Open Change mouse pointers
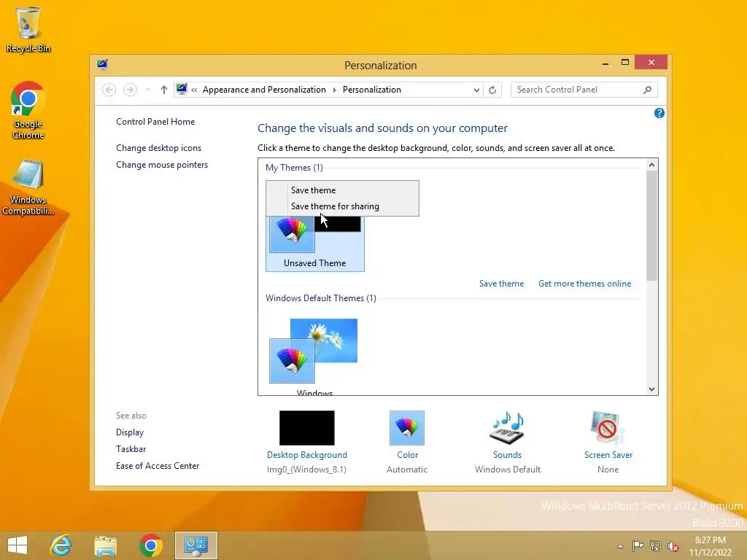747x560 pixels. click(x=162, y=165)
